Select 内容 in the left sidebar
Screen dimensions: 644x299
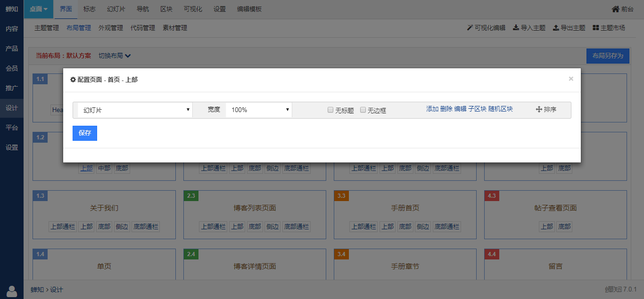tap(12, 29)
